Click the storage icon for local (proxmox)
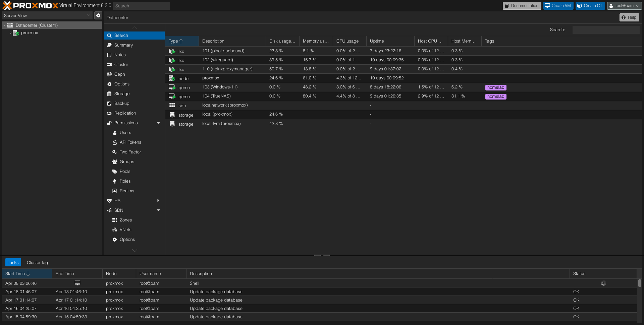Image resolution: width=644 pixels, height=325 pixels. [172, 115]
